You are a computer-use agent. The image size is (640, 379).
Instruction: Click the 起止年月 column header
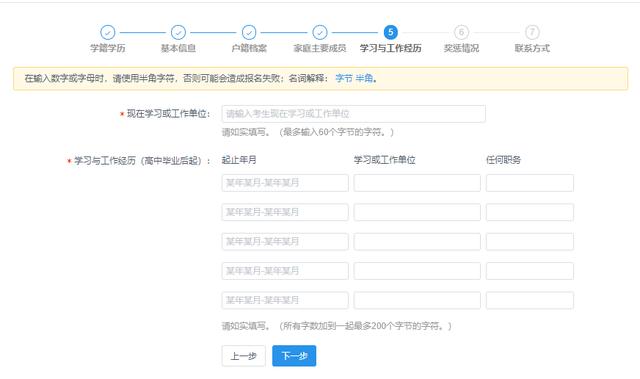coord(239,160)
